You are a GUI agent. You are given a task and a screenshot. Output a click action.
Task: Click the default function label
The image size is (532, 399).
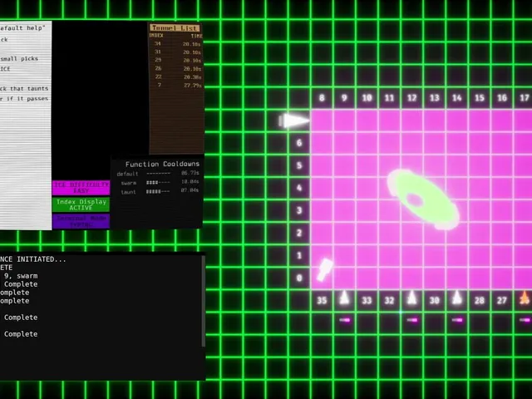pos(127,174)
